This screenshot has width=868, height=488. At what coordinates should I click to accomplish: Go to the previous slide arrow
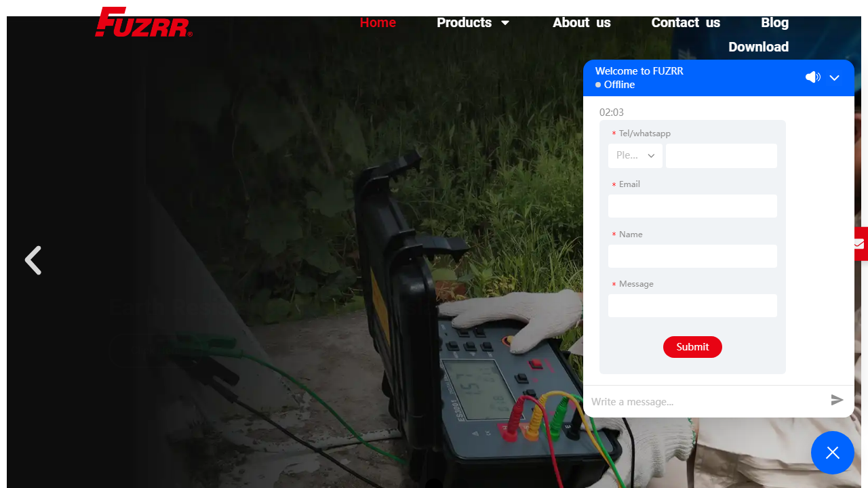pos(33,260)
